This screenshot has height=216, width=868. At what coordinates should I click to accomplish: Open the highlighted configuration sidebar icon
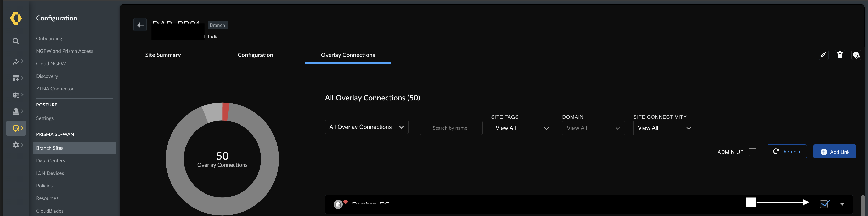click(x=16, y=128)
